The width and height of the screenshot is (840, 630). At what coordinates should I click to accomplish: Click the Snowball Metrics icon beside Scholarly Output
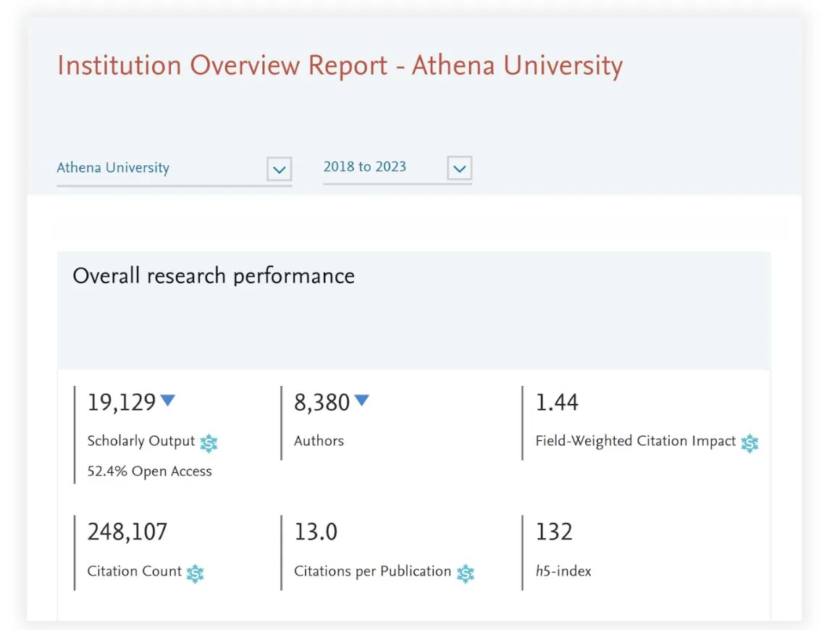(209, 443)
